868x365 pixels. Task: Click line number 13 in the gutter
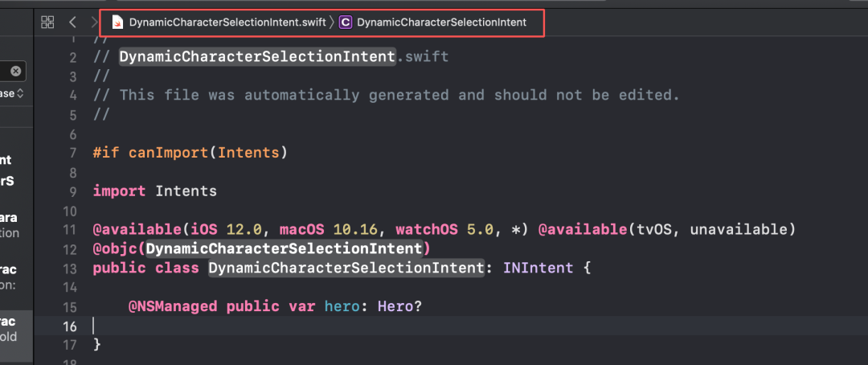[x=72, y=268]
